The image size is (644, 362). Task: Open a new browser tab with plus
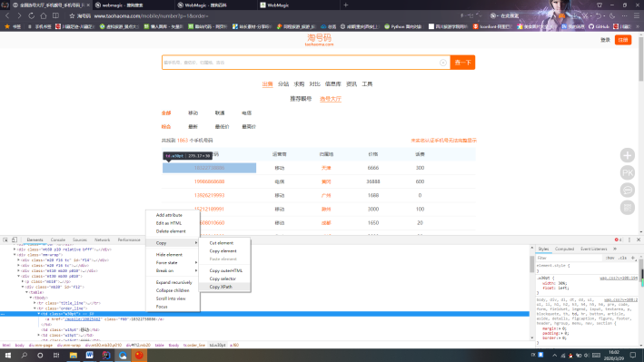click(x=345, y=5)
